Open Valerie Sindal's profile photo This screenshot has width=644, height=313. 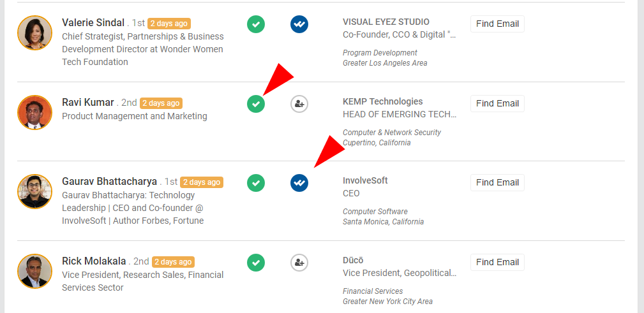click(35, 33)
